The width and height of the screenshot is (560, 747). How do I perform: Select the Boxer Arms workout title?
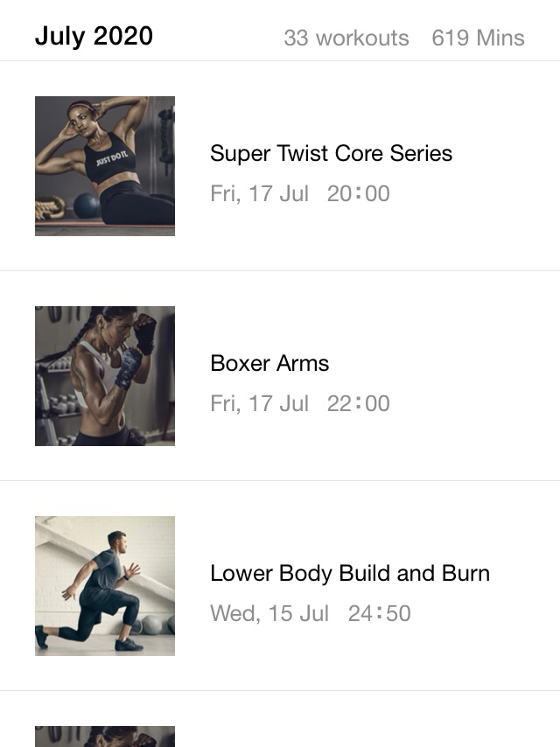click(x=269, y=364)
